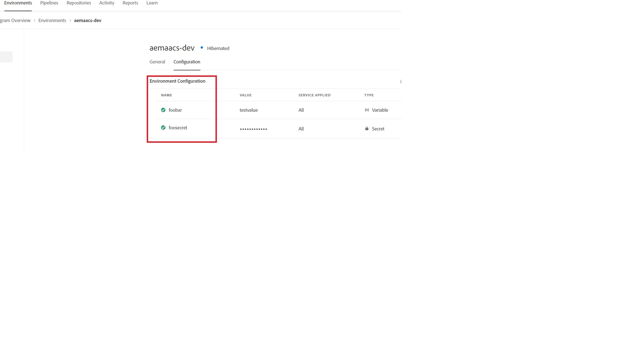Click the (x) Variable type icon
The image size is (644, 362).
point(367,110)
